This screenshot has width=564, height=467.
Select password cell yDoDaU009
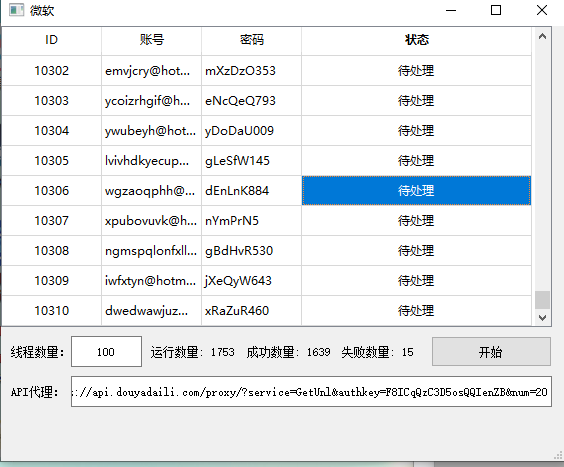(251, 131)
